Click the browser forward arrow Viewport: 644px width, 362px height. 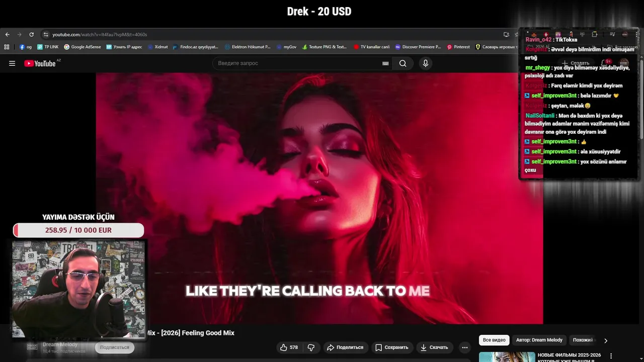click(19, 35)
